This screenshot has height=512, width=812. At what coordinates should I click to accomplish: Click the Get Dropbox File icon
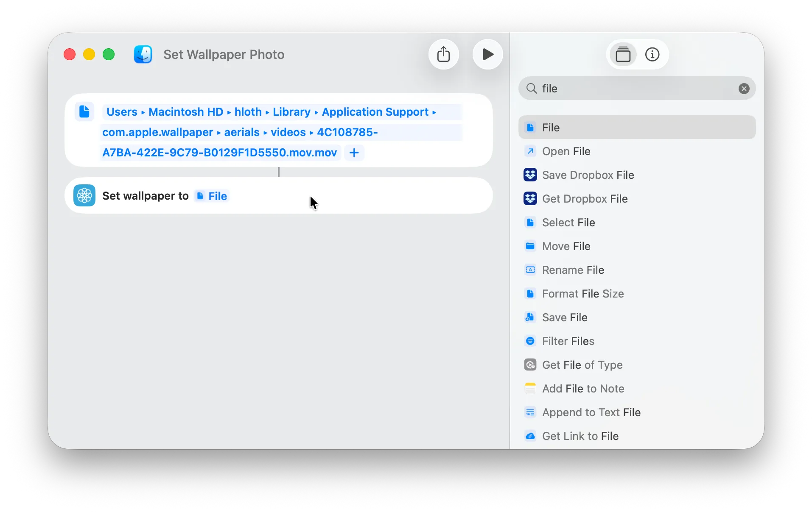530,199
